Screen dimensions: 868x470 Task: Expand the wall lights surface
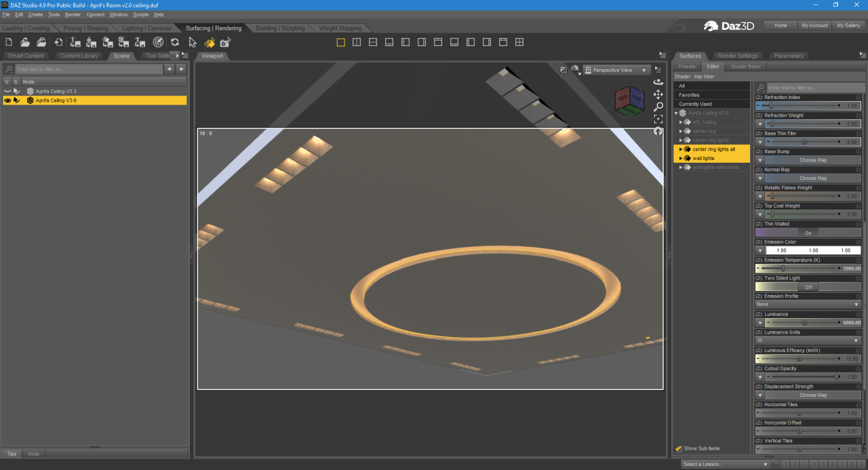[681, 158]
